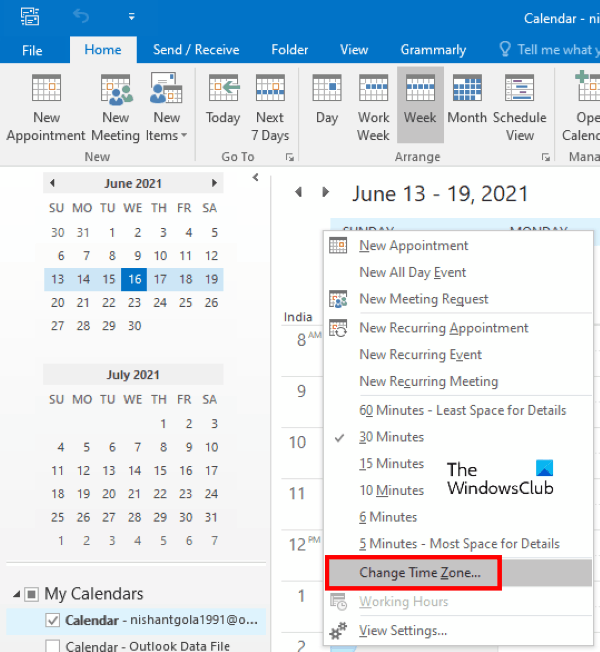Viewport: 600px width, 652px height.
Task: Open the Go To dialog launcher
Action: [x=290, y=157]
